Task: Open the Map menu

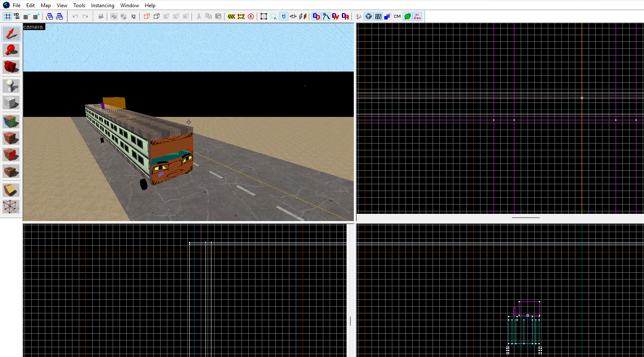Action: tap(46, 6)
